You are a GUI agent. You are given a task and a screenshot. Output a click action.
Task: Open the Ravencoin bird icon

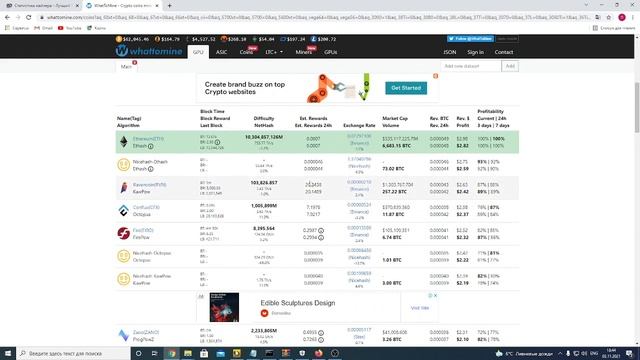pyautogui.click(x=124, y=188)
